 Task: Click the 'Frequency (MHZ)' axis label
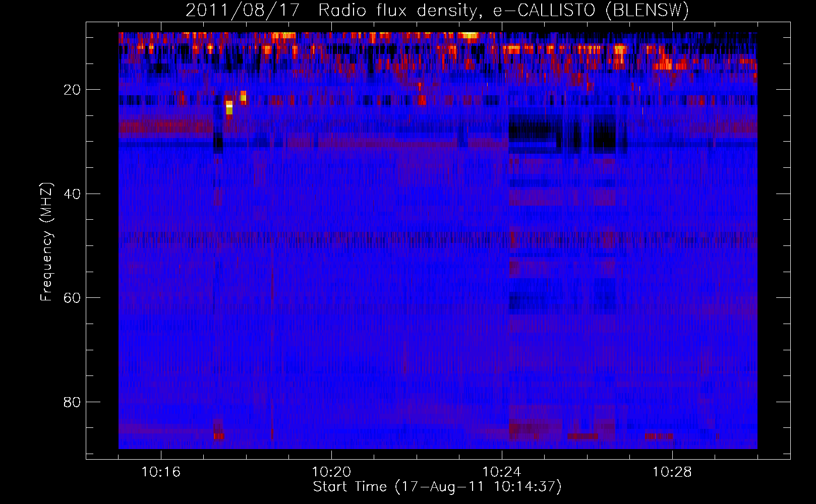pos(46,242)
